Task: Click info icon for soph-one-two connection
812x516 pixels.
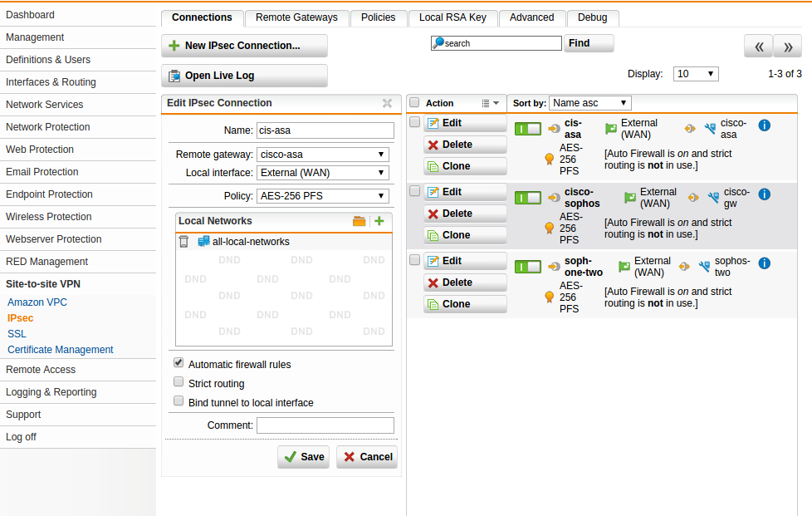Action: pos(764,263)
